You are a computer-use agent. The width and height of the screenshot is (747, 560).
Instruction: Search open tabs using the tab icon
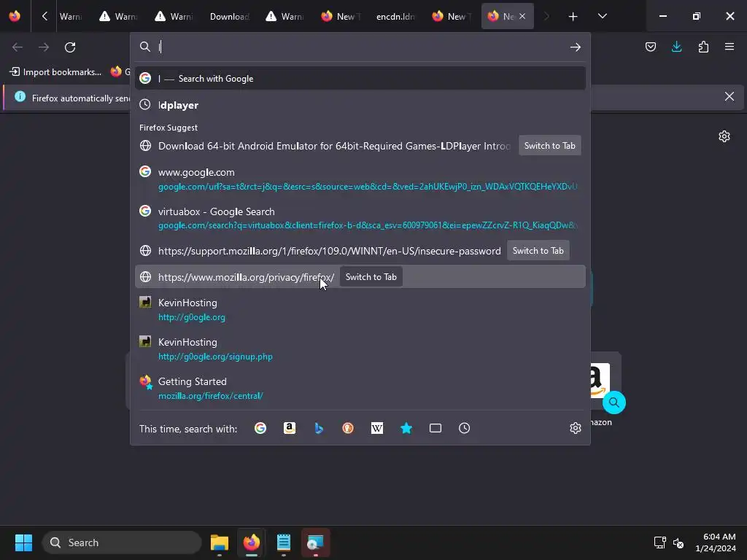(436, 428)
